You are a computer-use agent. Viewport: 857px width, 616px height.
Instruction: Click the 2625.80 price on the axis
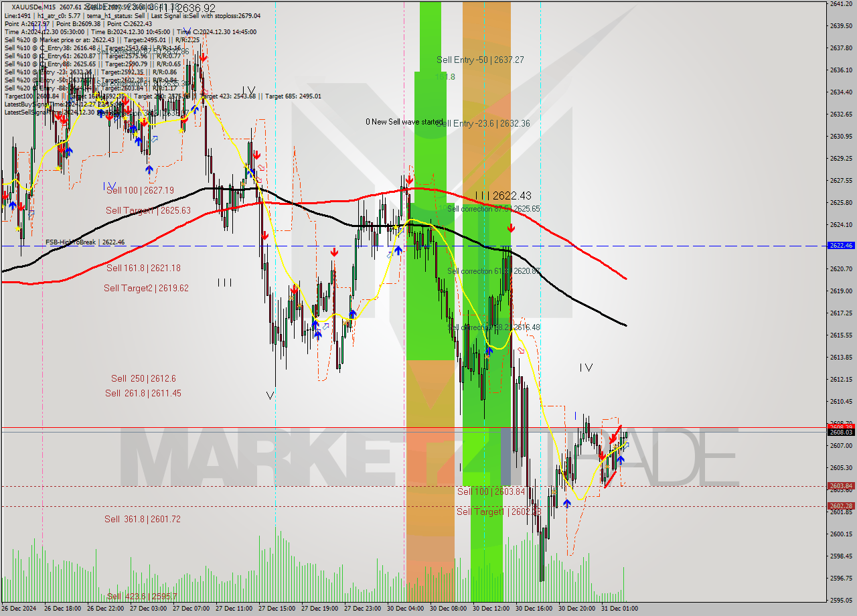point(840,202)
